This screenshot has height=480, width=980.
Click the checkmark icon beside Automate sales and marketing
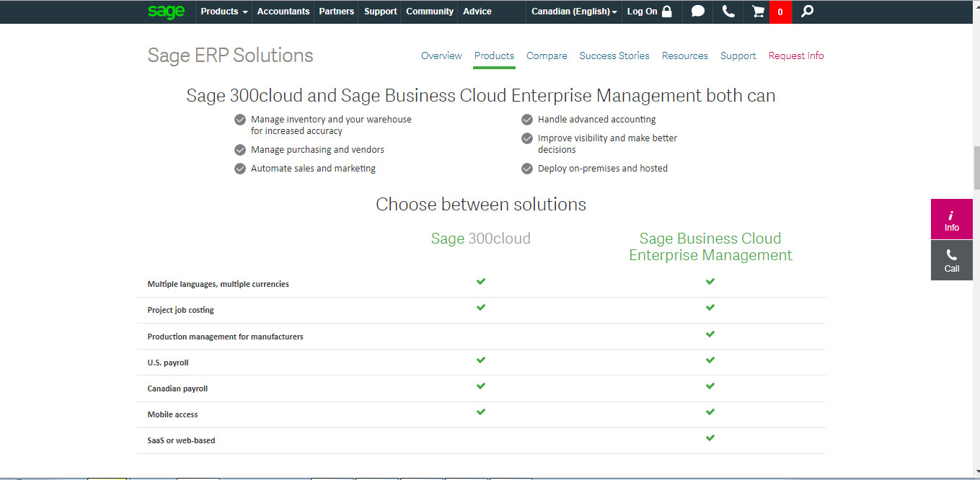(x=240, y=168)
